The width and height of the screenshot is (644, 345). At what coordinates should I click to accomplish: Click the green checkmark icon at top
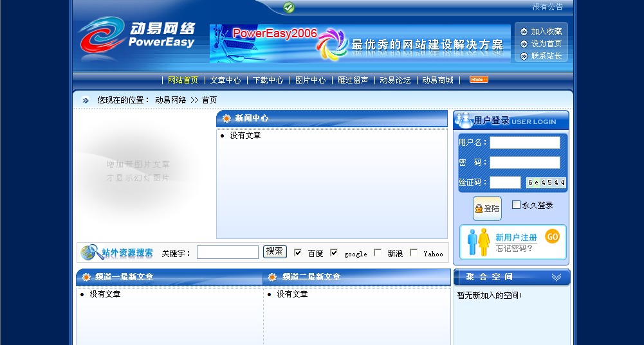tap(289, 7)
